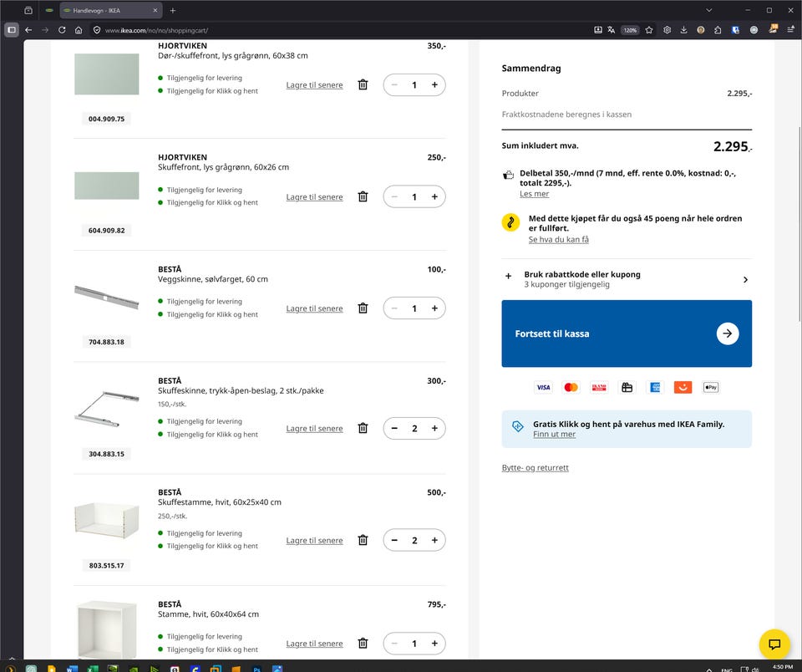This screenshot has height=672, width=802.
Task: Open the Word icon in taskbar
Action: (72, 669)
